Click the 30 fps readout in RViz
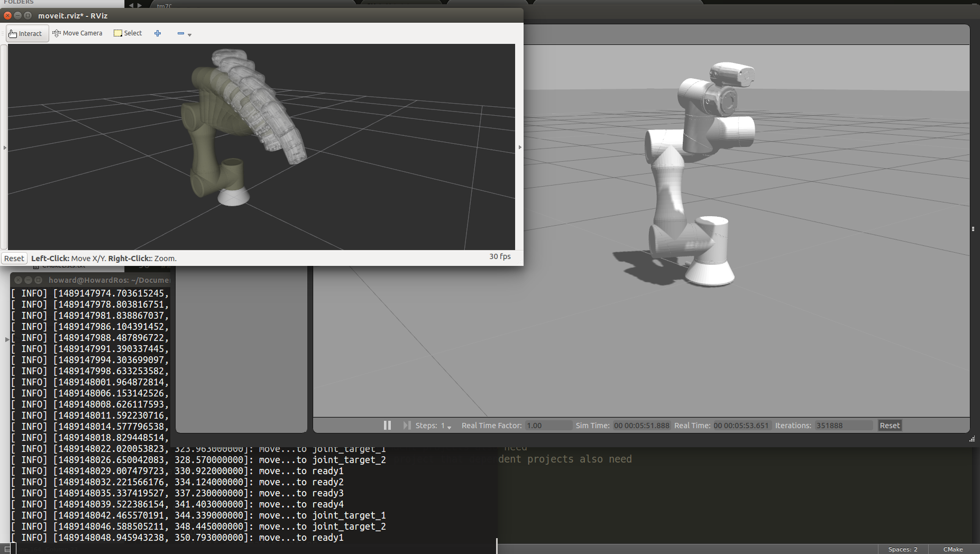The image size is (980, 554). pyautogui.click(x=500, y=256)
